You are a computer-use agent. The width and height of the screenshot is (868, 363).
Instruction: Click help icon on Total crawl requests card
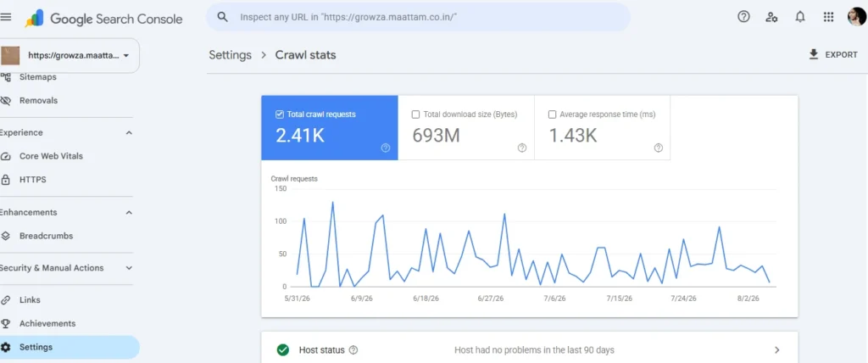click(x=386, y=148)
